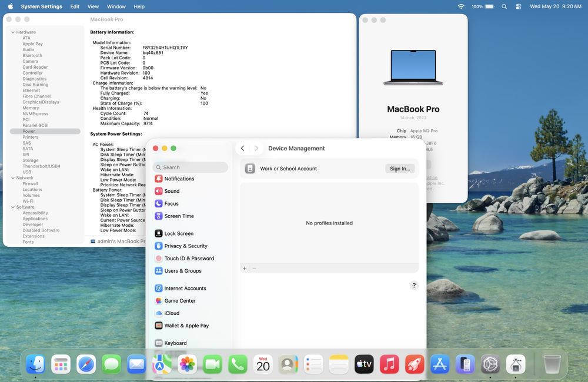Open the Window menu
This screenshot has height=382, width=588.
tap(116, 6)
